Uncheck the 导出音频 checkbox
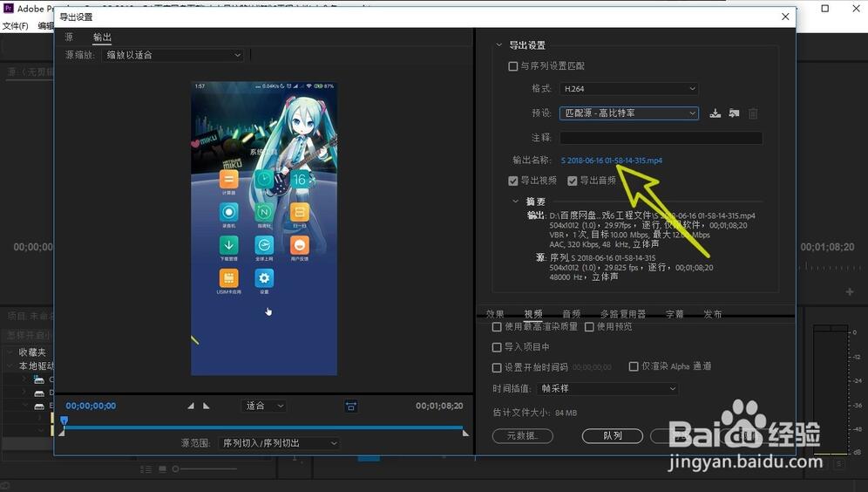 573,181
